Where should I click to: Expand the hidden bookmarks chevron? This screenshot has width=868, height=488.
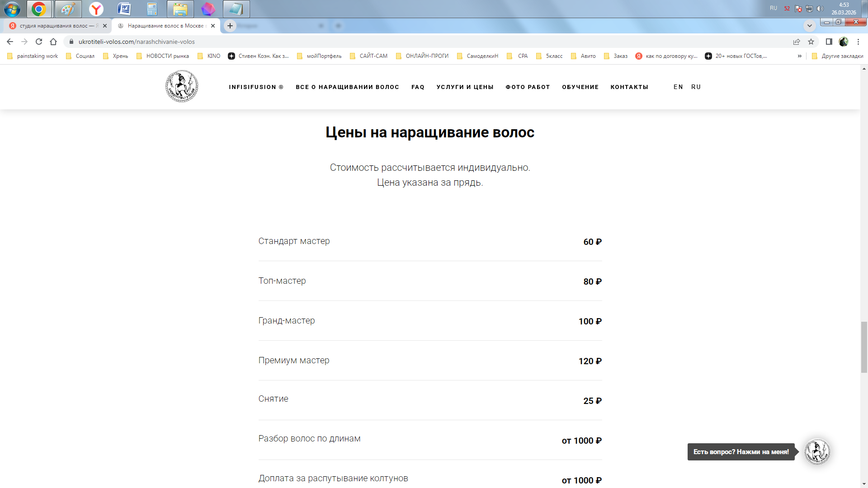pyautogui.click(x=799, y=56)
